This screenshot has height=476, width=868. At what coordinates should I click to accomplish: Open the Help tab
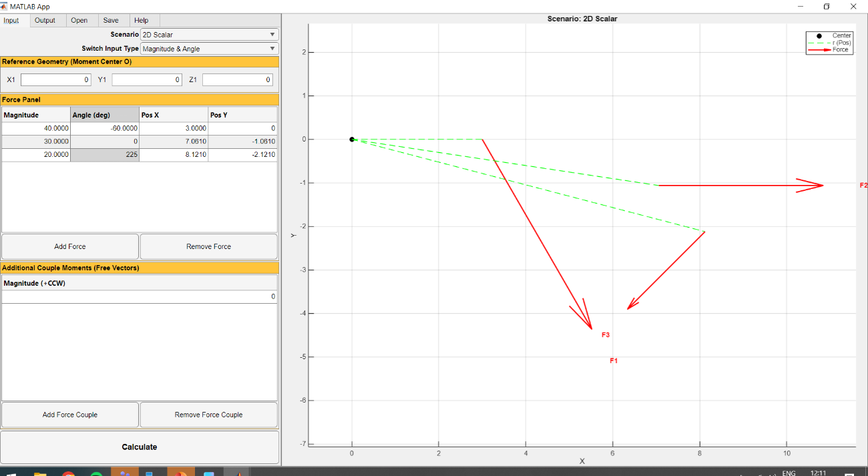click(x=141, y=20)
